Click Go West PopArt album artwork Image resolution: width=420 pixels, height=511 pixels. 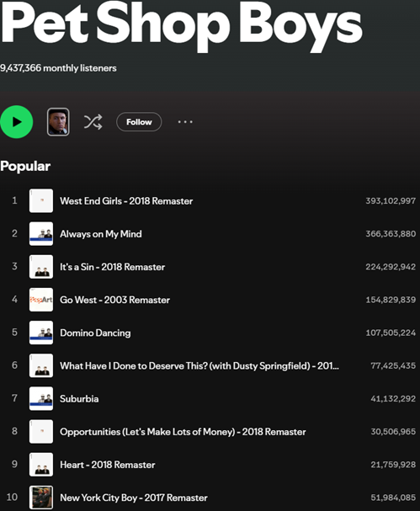[x=41, y=300]
